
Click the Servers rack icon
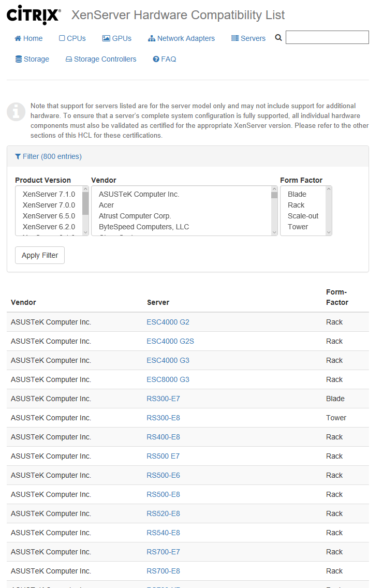(x=235, y=38)
